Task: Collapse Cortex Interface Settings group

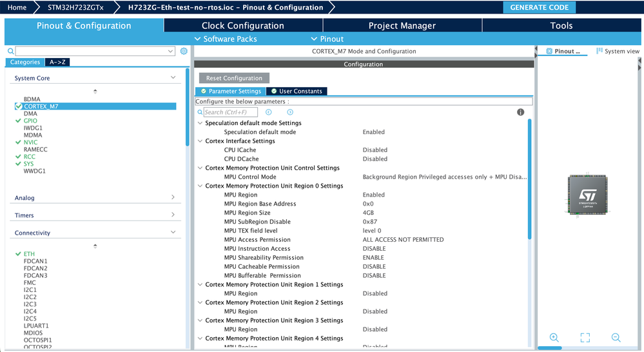Action: pos(200,141)
